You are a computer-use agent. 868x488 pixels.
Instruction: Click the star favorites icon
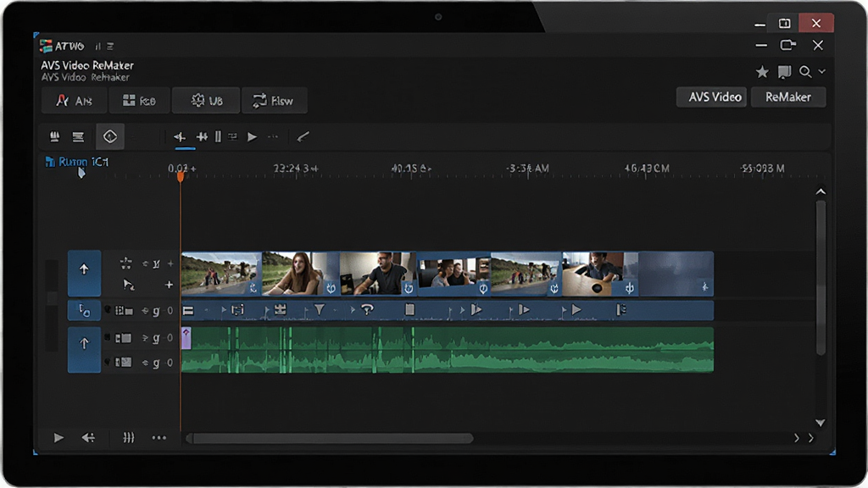click(762, 71)
